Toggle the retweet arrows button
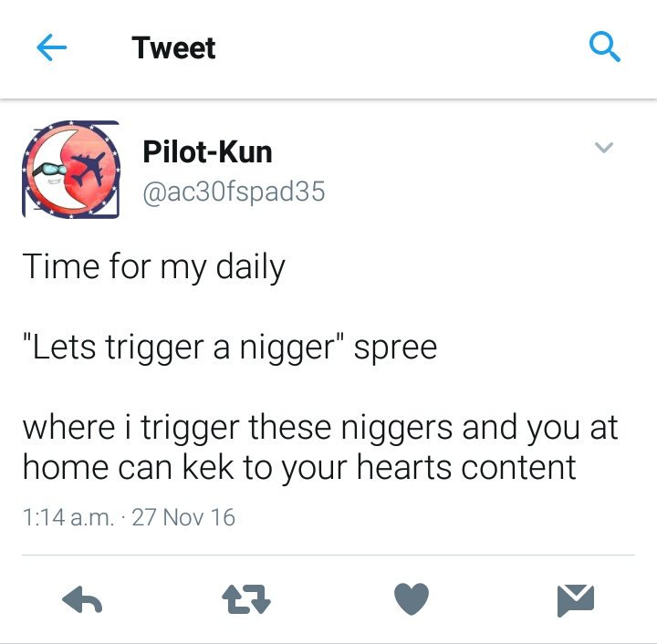This screenshot has height=644, width=657. pos(246,599)
